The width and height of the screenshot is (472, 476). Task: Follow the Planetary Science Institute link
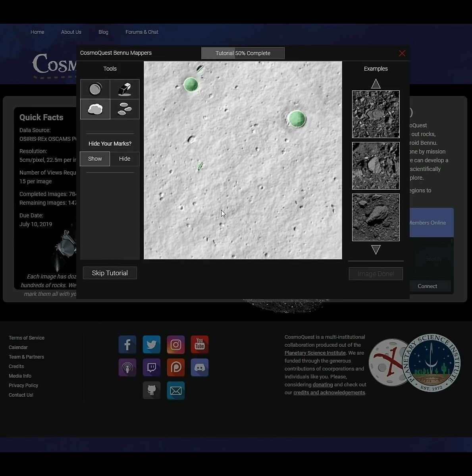point(315,353)
